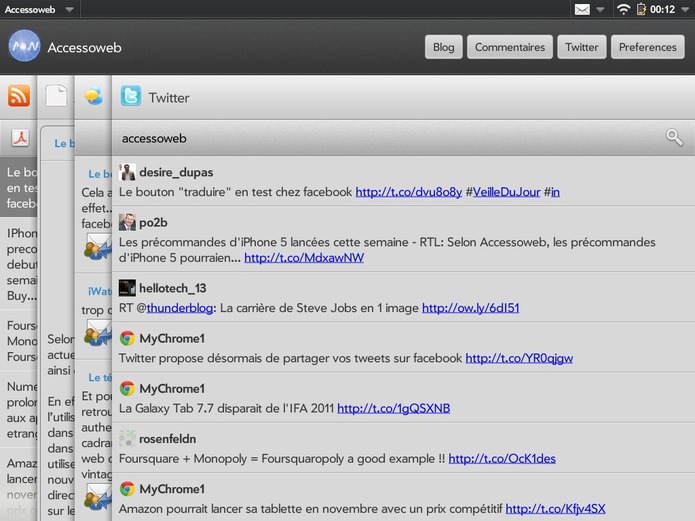Click the Twitter panel title text
Image resolution: width=695 pixels, height=521 pixels.
pos(169,98)
